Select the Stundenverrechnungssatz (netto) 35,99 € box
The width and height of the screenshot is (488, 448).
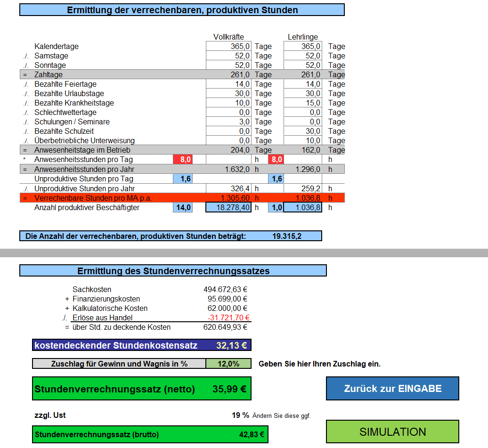tap(142, 389)
